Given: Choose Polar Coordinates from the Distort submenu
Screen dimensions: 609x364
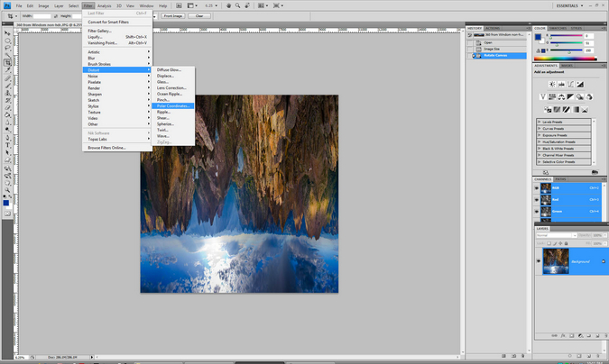Looking at the screenshot, I should click(174, 105).
